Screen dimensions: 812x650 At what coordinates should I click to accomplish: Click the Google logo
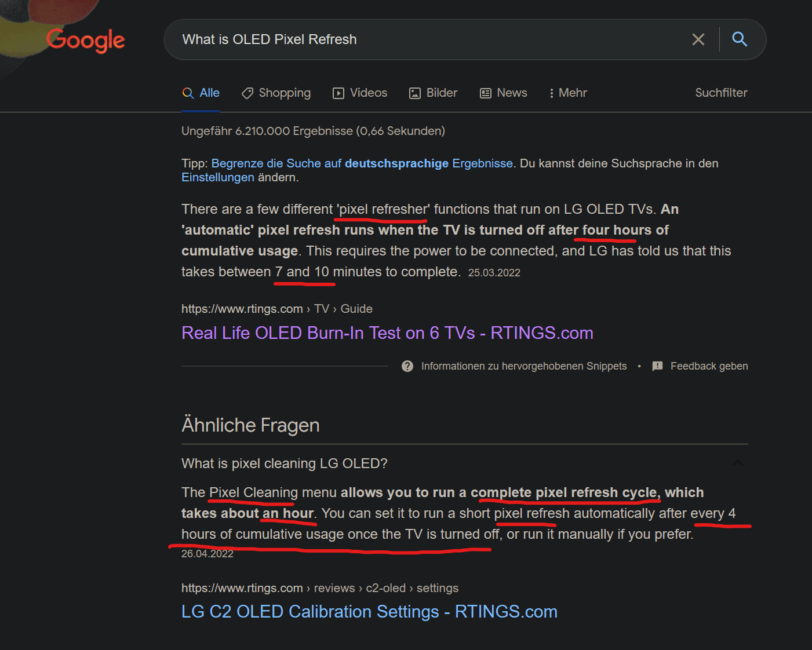tap(85, 40)
